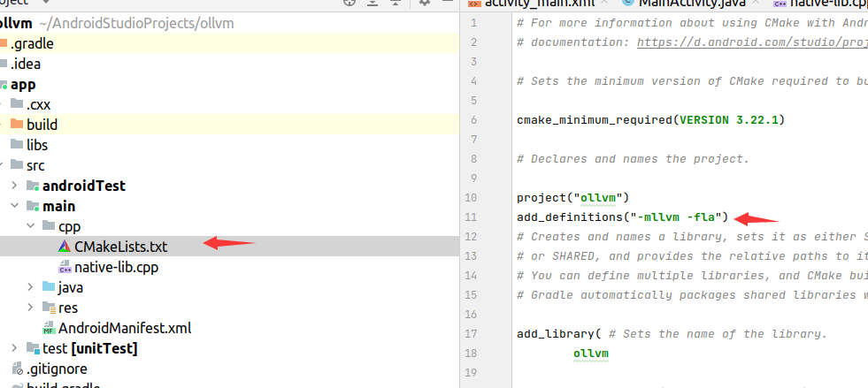This screenshot has height=388, width=868.
Task: Click the AndroidManifest.xml file icon
Action: click(x=49, y=328)
